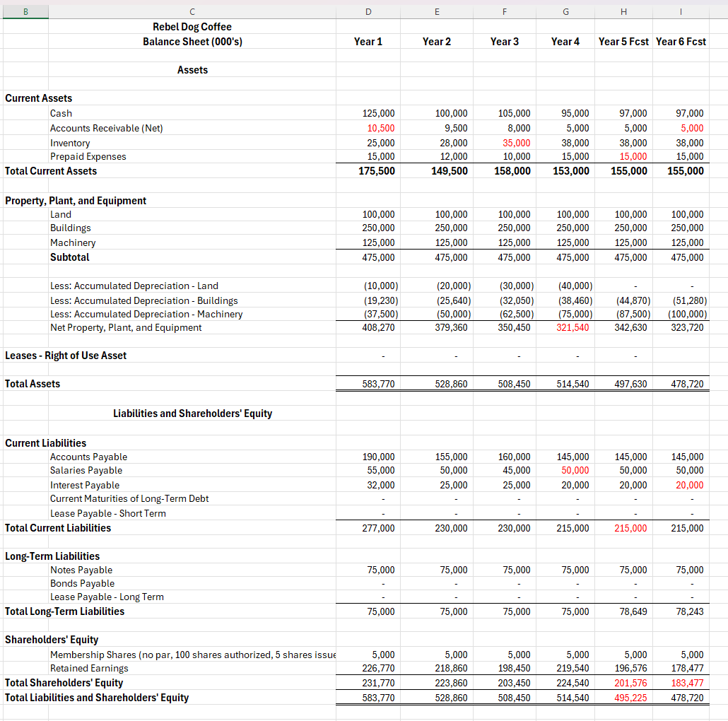
Task: Click 'Leases - Right of Use Asset' label
Action: pos(66,356)
